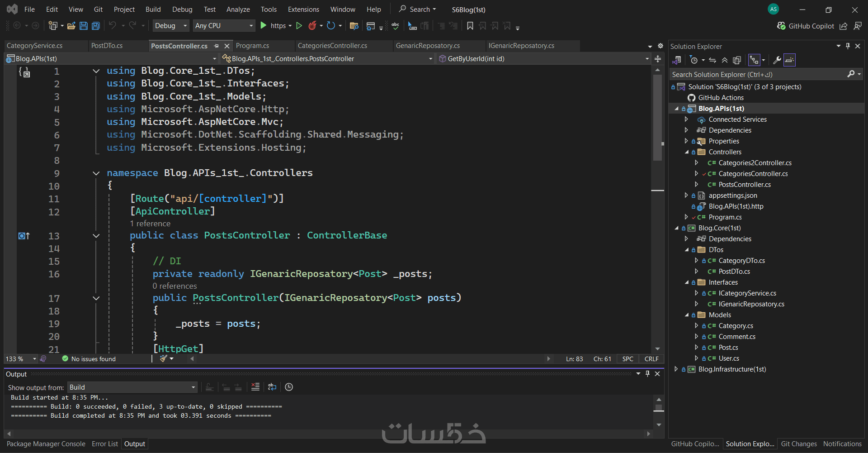Open the GetByUserId(int id) member dropdown

[x=544, y=59]
